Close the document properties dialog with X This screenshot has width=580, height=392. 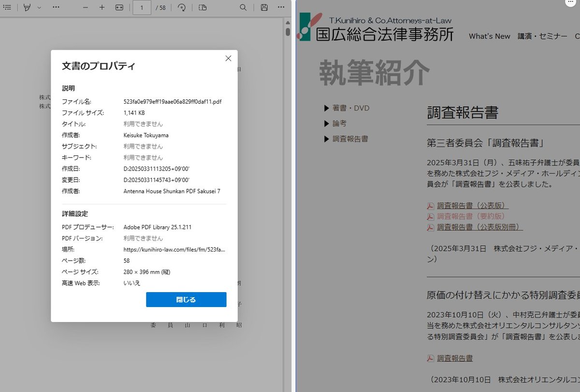tap(228, 58)
